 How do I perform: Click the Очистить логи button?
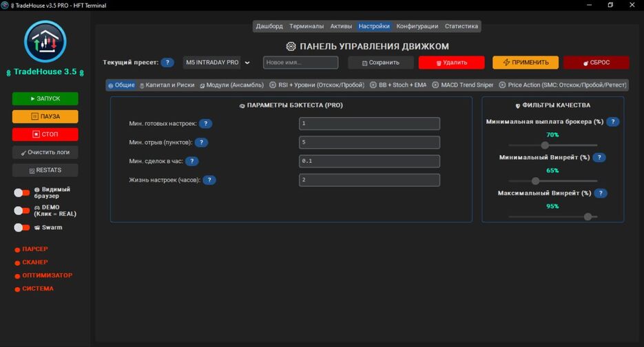coord(45,152)
